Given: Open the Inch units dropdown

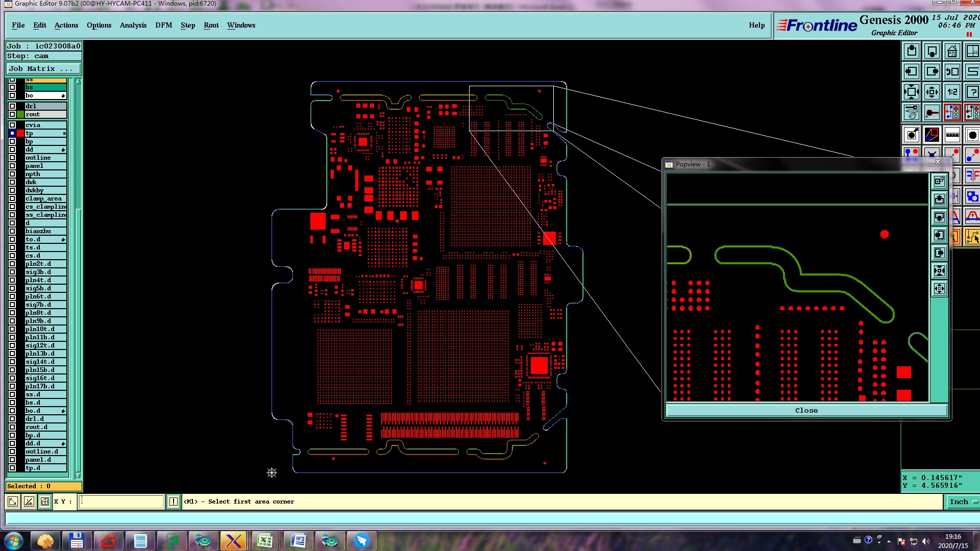Looking at the screenshot, I should (x=963, y=502).
